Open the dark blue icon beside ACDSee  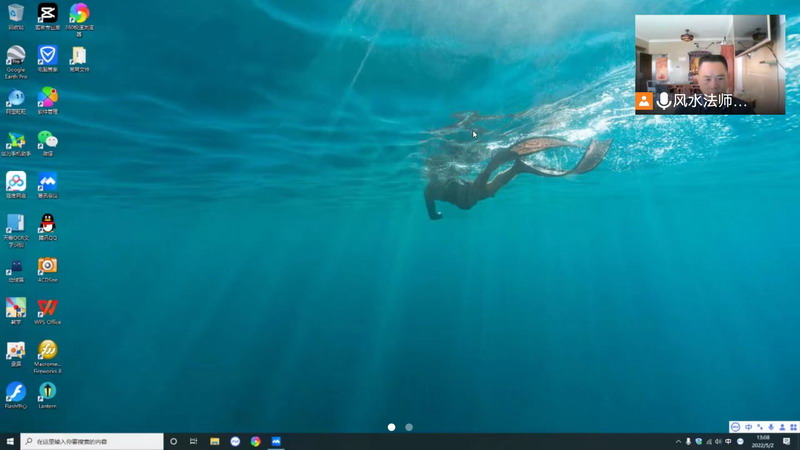click(16, 270)
